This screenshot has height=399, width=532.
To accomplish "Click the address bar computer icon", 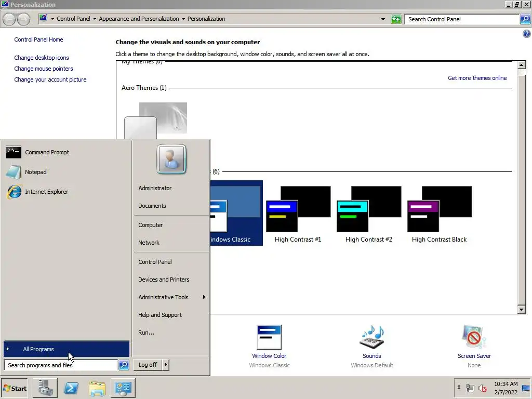I will point(44,18).
